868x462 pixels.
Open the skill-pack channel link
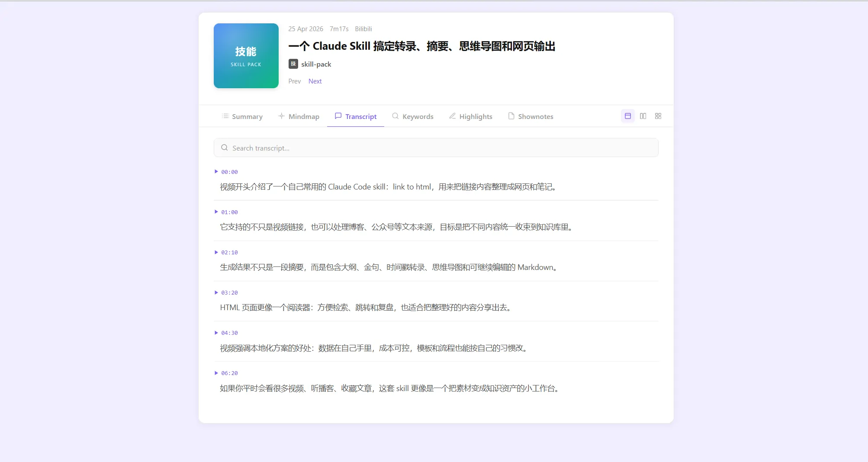pyautogui.click(x=316, y=64)
